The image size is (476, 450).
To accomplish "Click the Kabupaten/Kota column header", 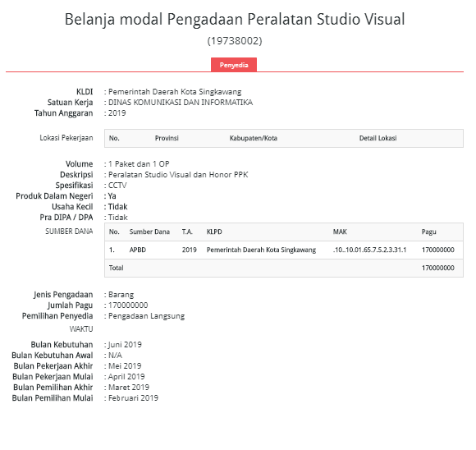I will click(x=253, y=138).
